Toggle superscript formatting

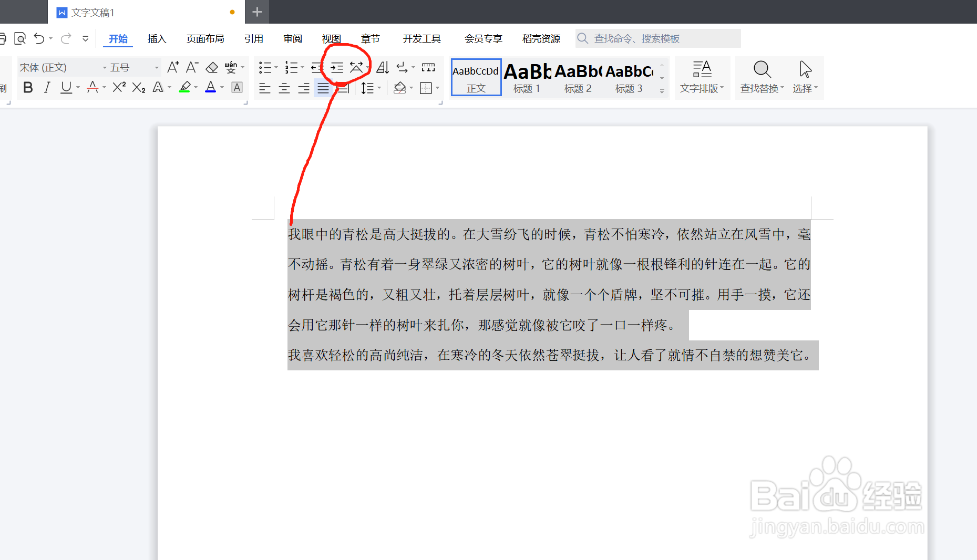119,87
